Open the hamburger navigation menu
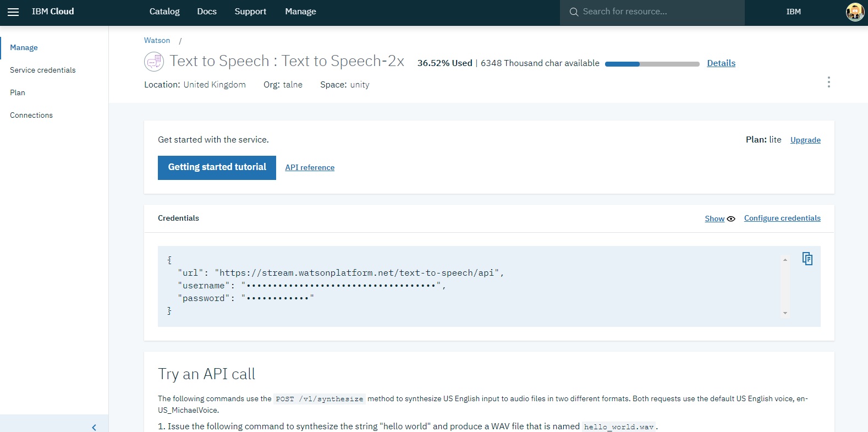Screen dimensions: 868x432 pos(13,12)
